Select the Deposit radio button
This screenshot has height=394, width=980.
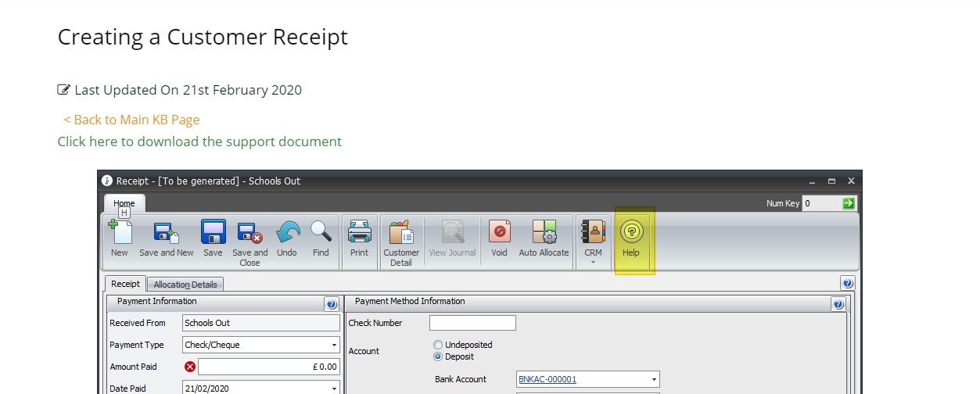438,356
